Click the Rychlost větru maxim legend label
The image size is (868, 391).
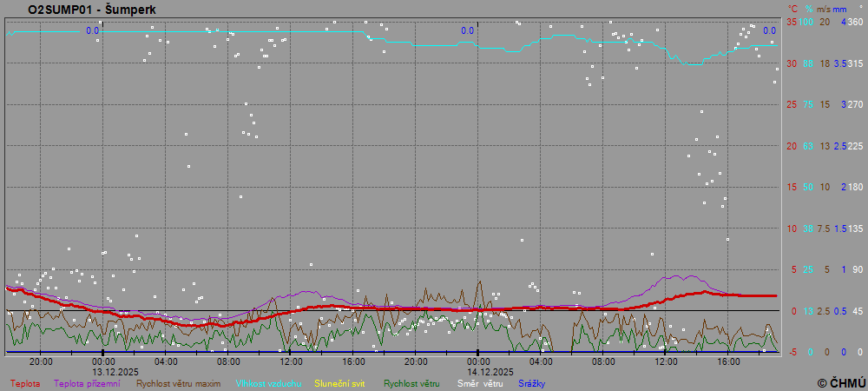coord(177,382)
